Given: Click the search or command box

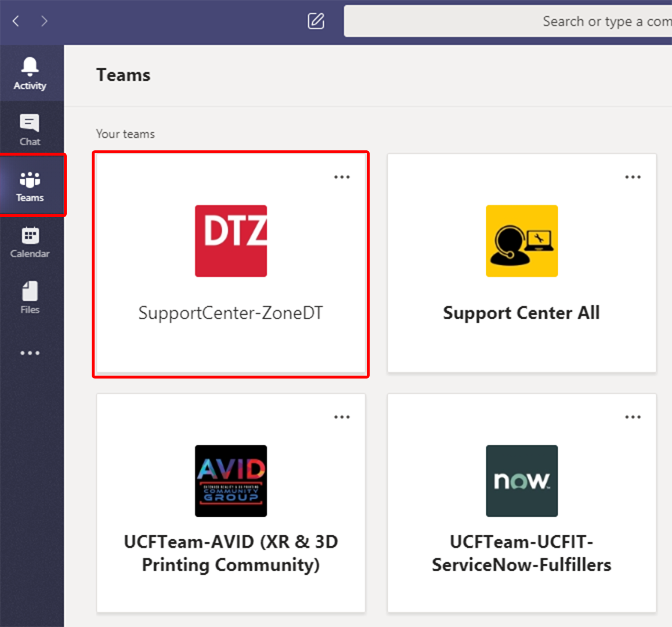Looking at the screenshot, I should [508, 21].
